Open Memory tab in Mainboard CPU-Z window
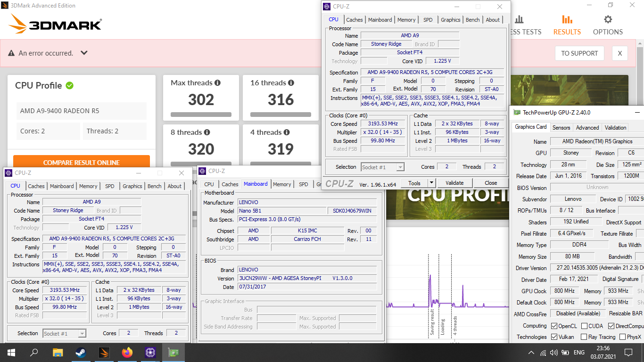This screenshot has width=644, height=362. 282,184
